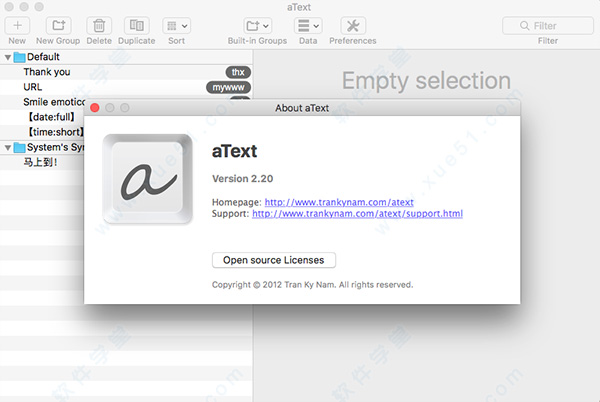This screenshot has height=402, width=600.
Task: Select the URL snippet row
Action: point(126,87)
